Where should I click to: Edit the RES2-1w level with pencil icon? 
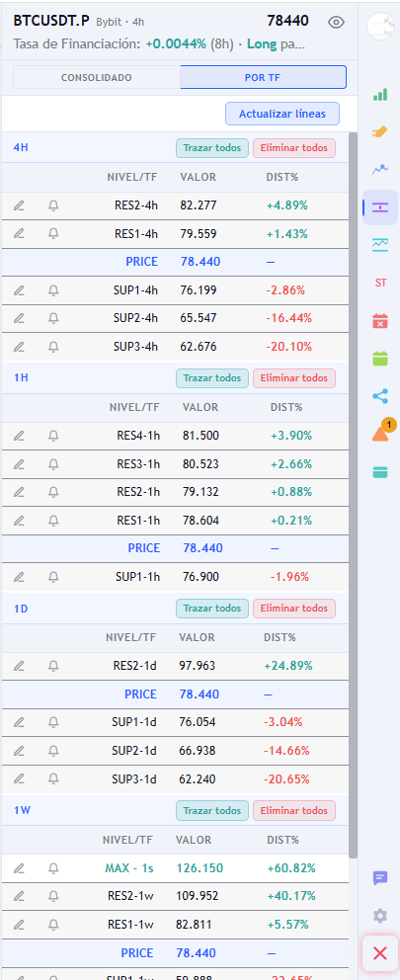pyautogui.click(x=20, y=896)
